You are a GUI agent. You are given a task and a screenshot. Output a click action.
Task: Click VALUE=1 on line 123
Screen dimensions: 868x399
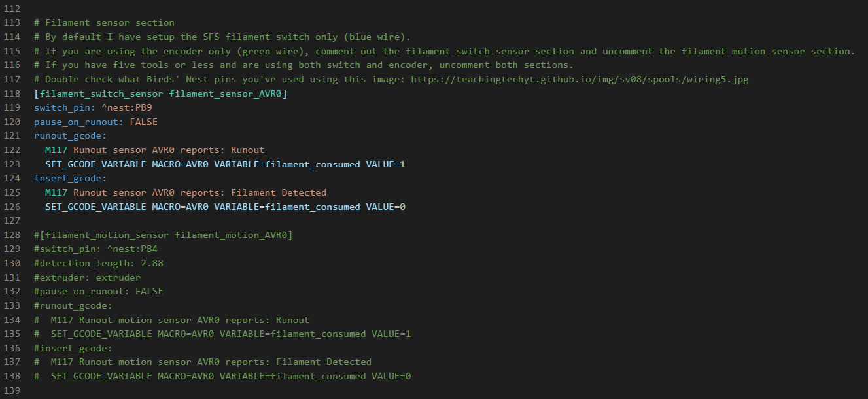point(385,164)
